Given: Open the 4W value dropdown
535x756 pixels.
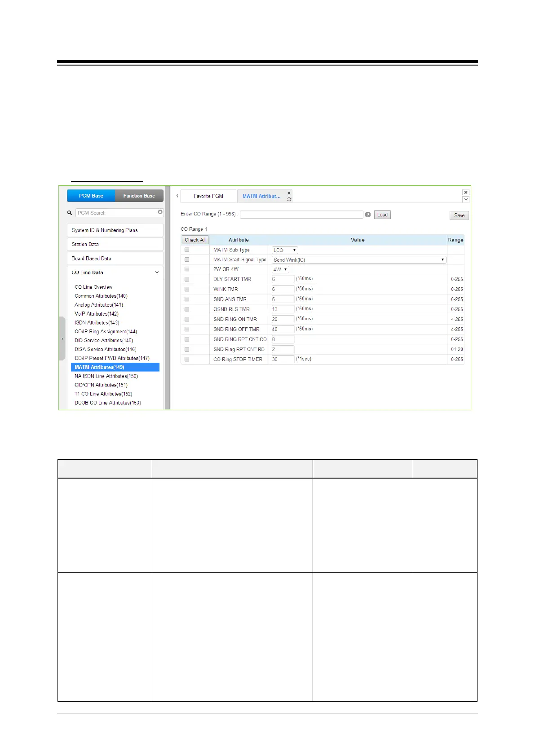Looking at the screenshot, I should (280, 269).
